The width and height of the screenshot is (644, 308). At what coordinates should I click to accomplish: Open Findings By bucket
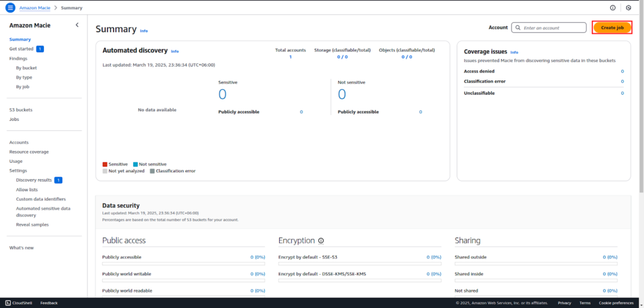[26, 68]
